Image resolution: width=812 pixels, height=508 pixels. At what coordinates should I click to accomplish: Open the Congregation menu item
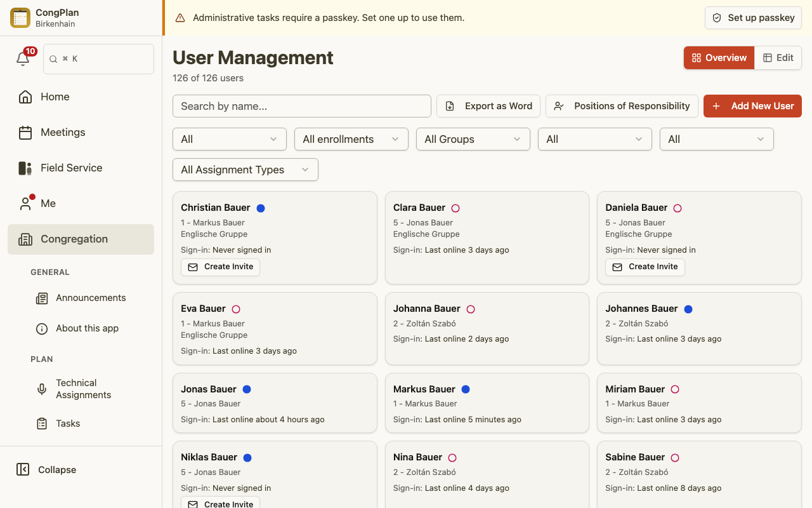coord(81,239)
